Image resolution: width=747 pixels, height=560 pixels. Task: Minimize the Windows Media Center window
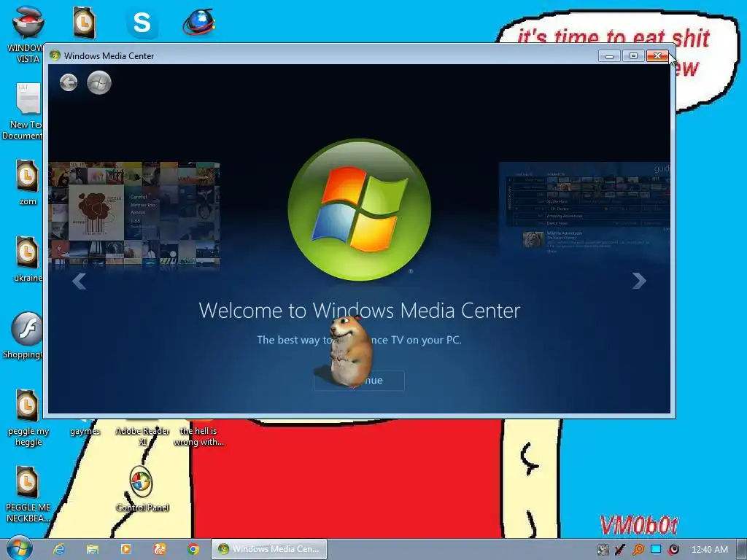[609, 55]
